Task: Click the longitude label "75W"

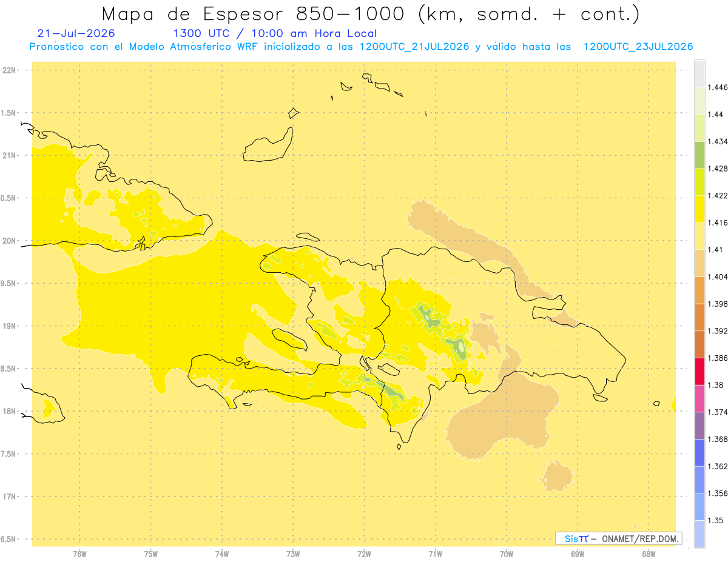Action: coord(151,554)
